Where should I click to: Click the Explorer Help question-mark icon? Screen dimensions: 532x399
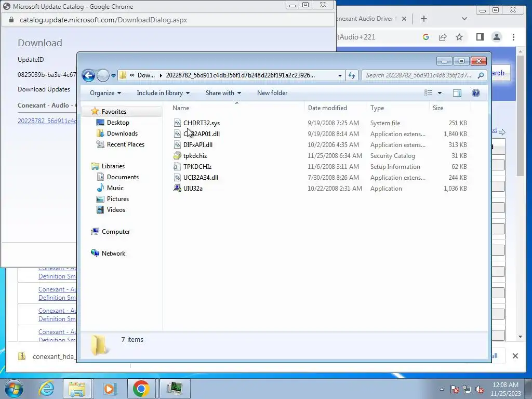476,93
